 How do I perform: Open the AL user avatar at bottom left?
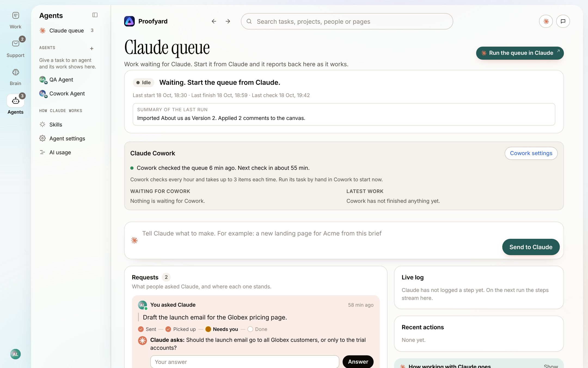coord(16,354)
